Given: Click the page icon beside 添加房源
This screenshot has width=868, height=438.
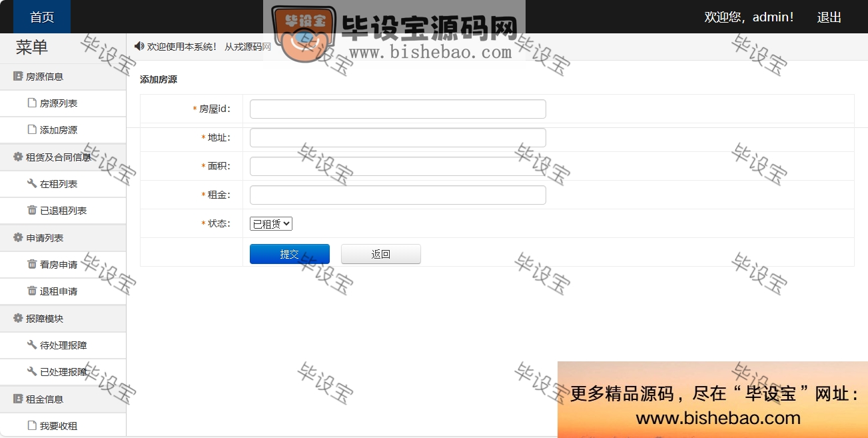Looking at the screenshot, I should 31,130.
